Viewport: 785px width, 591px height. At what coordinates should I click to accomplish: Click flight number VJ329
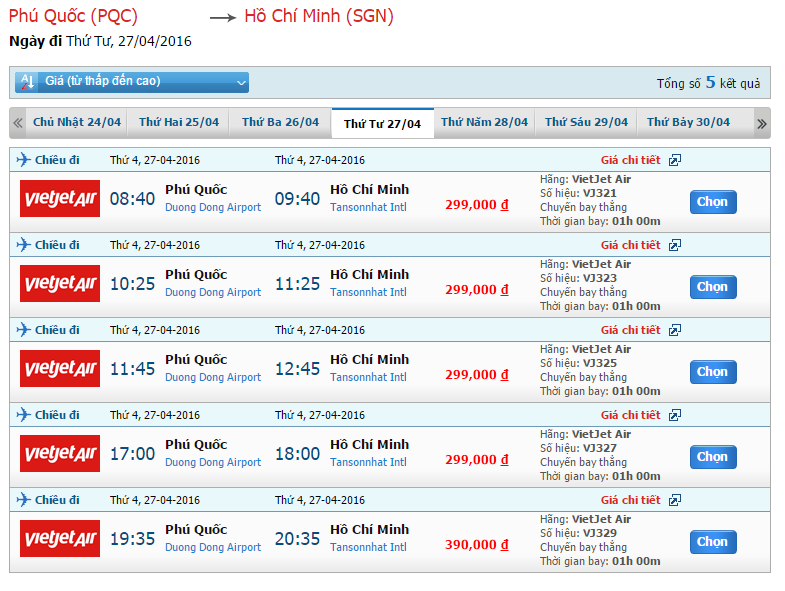[600, 533]
